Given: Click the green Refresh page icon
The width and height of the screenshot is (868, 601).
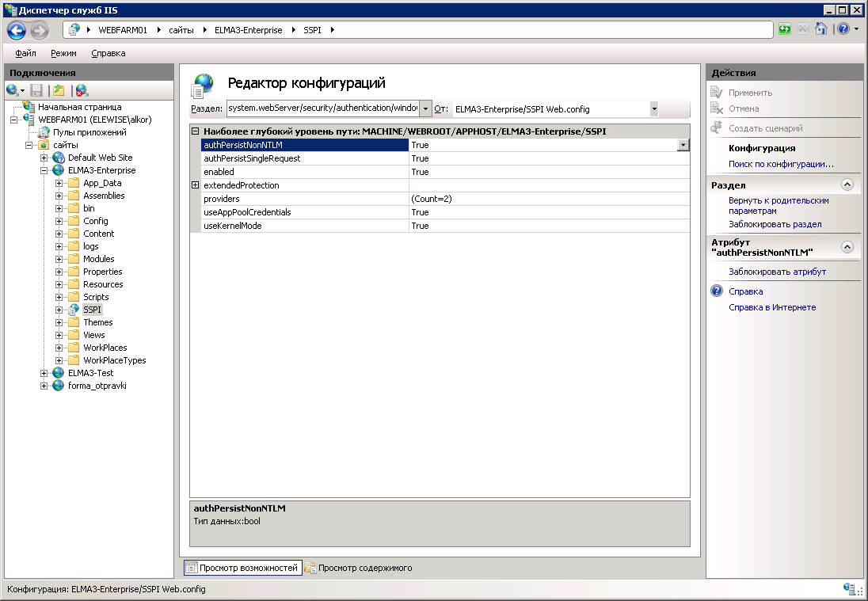Looking at the screenshot, I should point(785,29).
